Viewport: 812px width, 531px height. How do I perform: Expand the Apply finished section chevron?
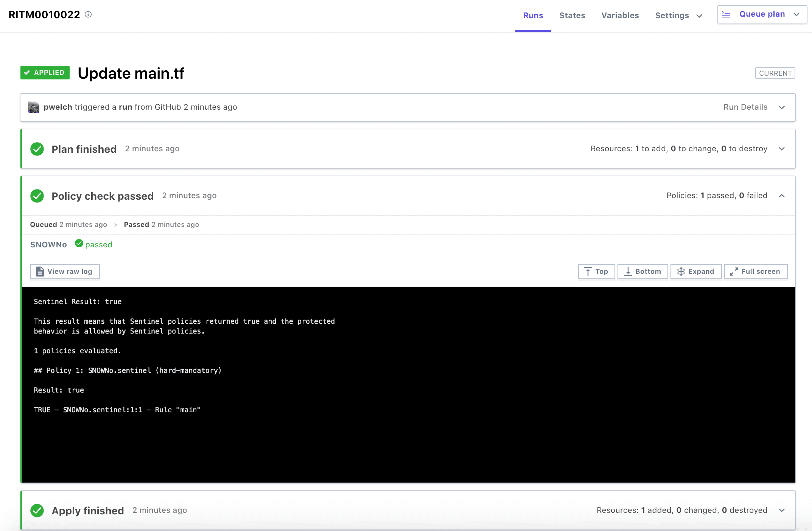coord(782,511)
